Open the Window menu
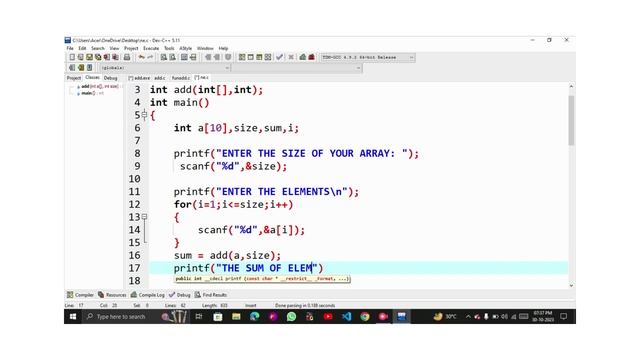This screenshot has width=640, height=360. [205, 48]
